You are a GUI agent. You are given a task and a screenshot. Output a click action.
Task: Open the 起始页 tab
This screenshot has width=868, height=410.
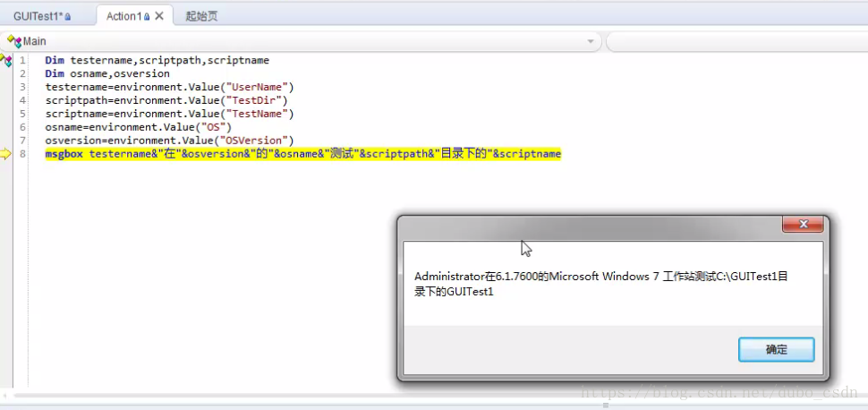pyautogui.click(x=201, y=16)
